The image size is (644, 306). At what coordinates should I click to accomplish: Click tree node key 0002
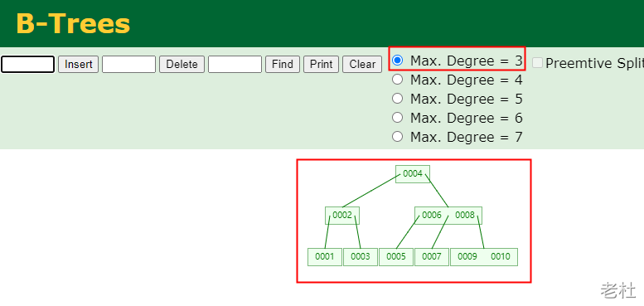(x=342, y=216)
